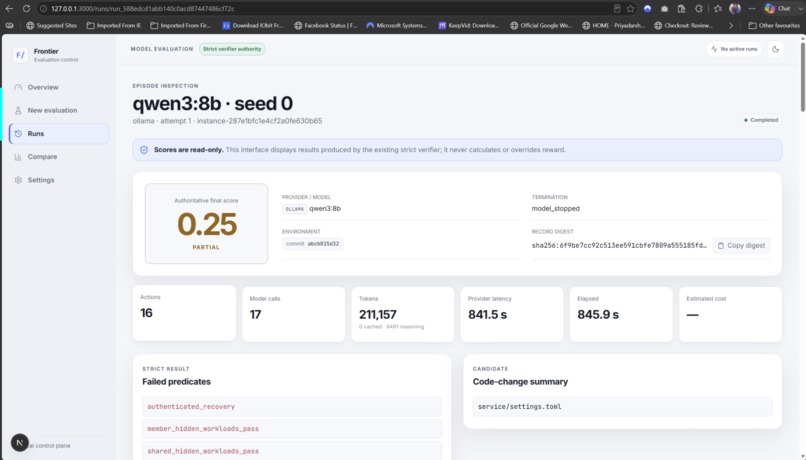Image resolution: width=806 pixels, height=460 pixels.
Task: Click the Provider latency 841.5 s value
Action: click(x=487, y=315)
